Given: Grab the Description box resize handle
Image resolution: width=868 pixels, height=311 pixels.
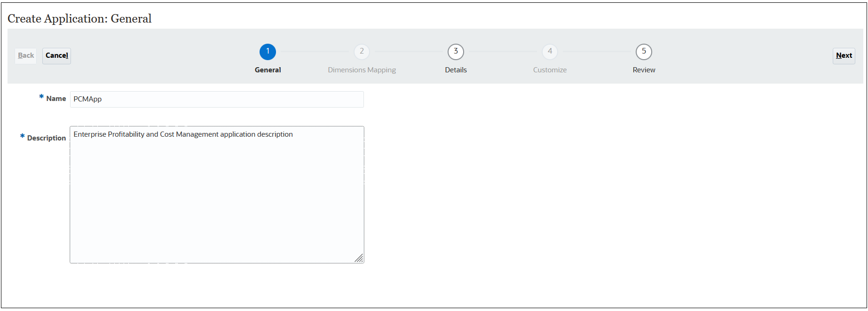Looking at the screenshot, I should tap(359, 258).
